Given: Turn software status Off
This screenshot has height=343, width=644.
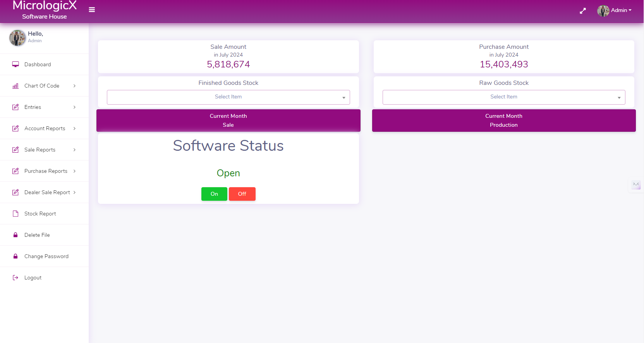Looking at the screenshot, I should point(242,194).
